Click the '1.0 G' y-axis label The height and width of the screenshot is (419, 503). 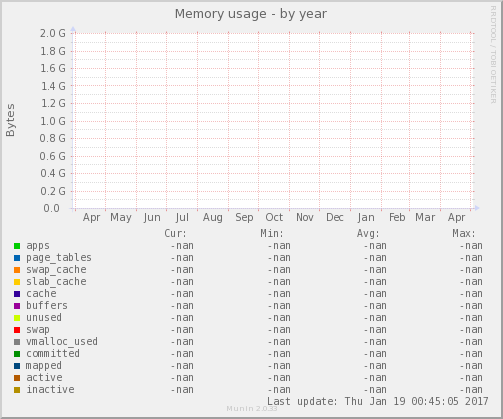53,121
